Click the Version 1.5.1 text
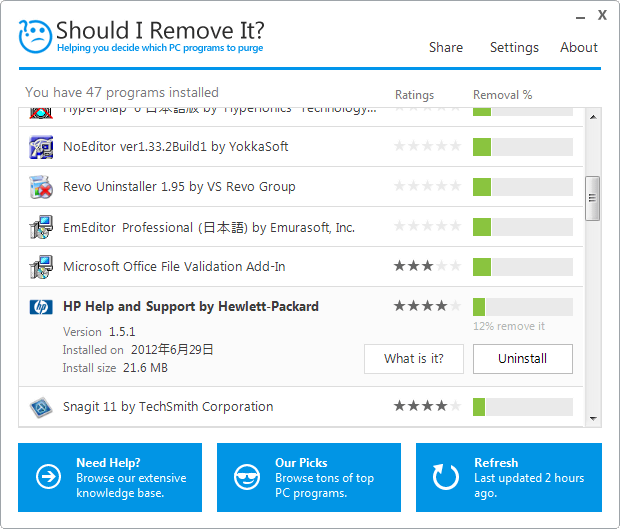620x529 pixels. [99, 332]
